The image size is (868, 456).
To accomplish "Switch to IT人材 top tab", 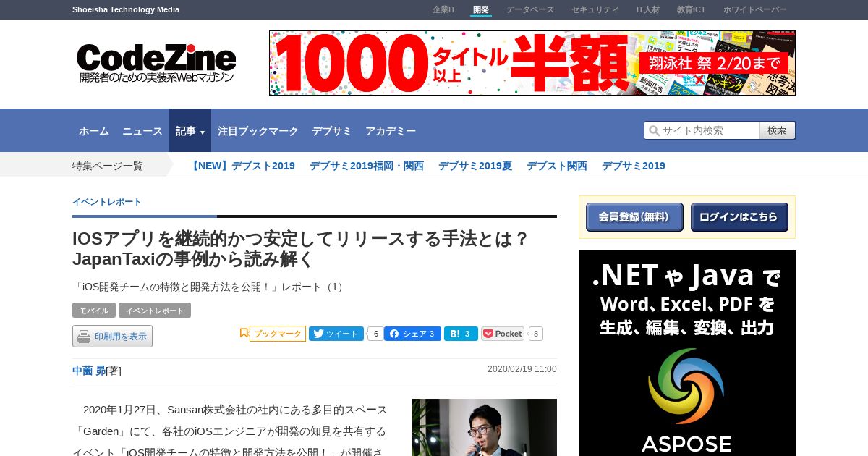I will tap(648, 9).
